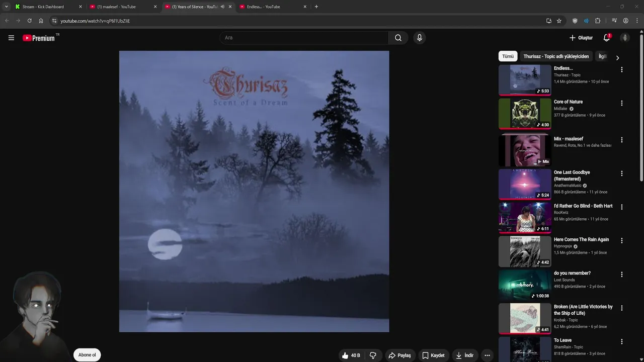The image size is (644, 362).
Task: Open browser home page button
Action: click(41, 21)
